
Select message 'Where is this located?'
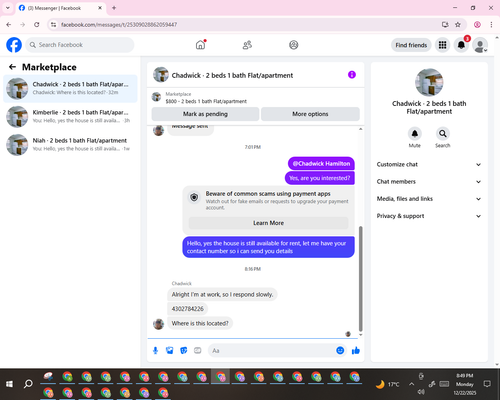click(200, 323)
